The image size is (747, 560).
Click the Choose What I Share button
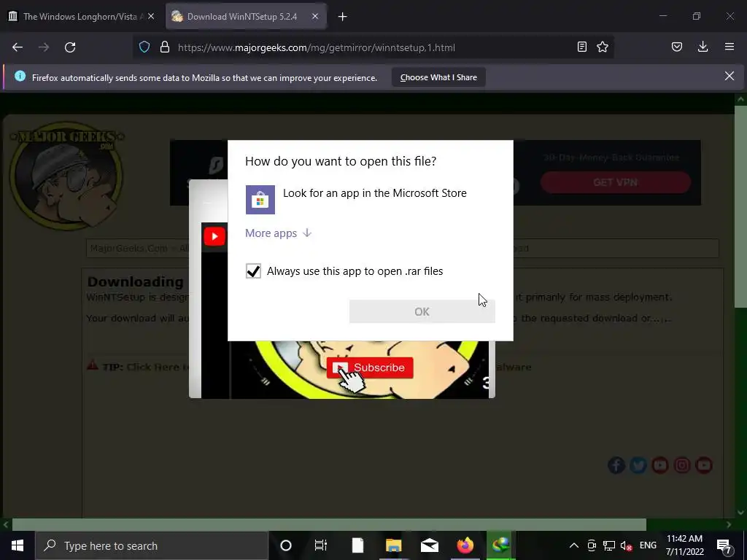click(x=438, y=77)
